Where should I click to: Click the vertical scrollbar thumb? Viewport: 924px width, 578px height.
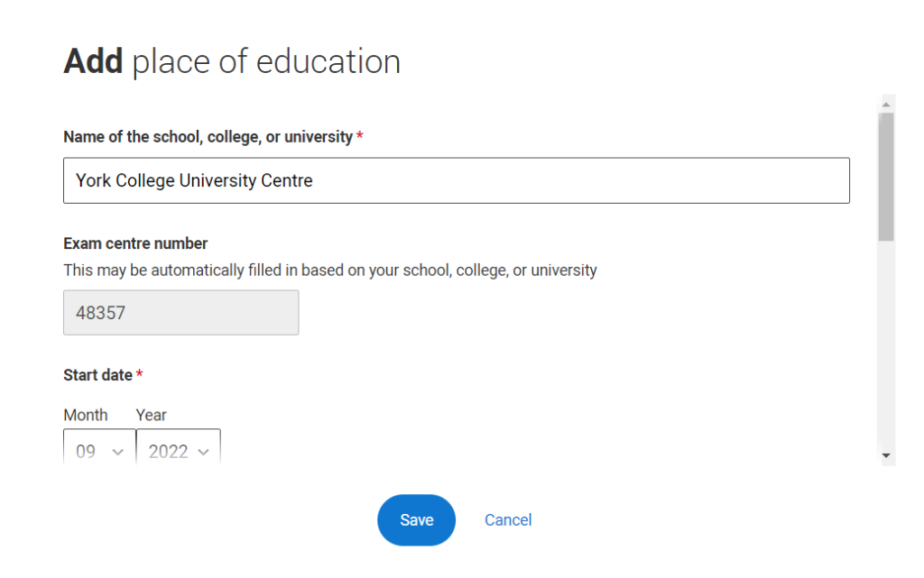click(x=886, y=177)
